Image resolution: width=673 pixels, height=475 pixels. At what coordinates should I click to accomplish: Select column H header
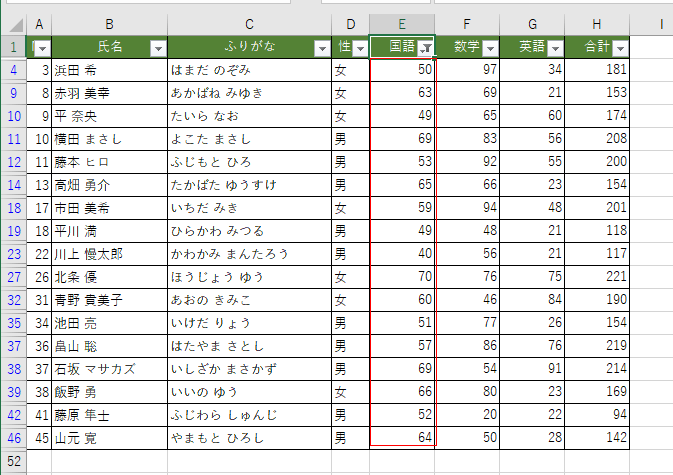click(597, 24)
